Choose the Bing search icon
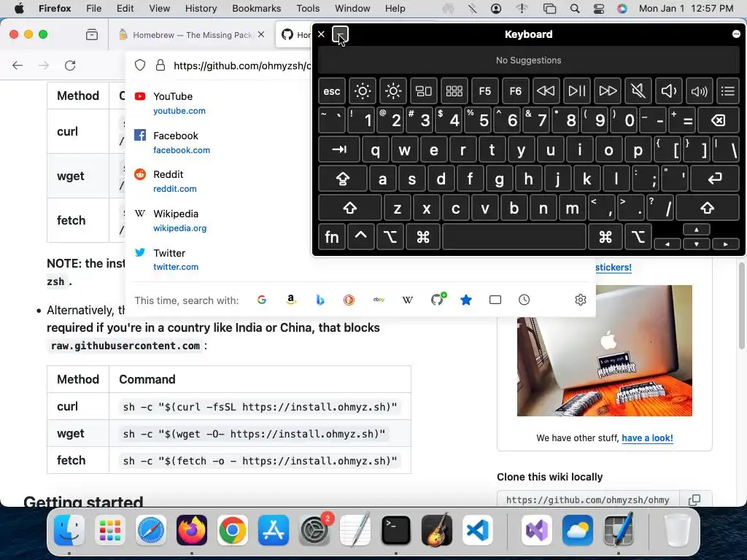Image resolution: width=747 pixels, height=560 pixels. tap(320, 300)
